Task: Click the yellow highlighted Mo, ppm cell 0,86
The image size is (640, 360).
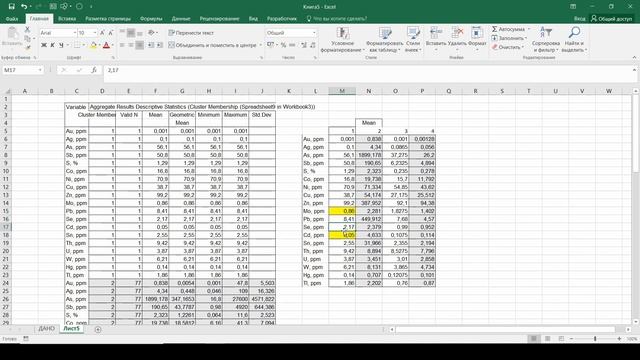Action: (342, 211)
